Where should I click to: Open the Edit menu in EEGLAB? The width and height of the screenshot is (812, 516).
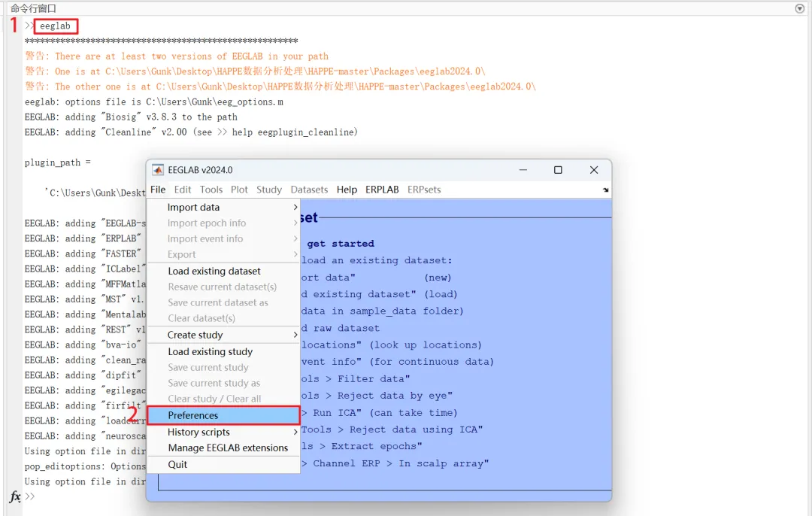[x=182, y=190]
